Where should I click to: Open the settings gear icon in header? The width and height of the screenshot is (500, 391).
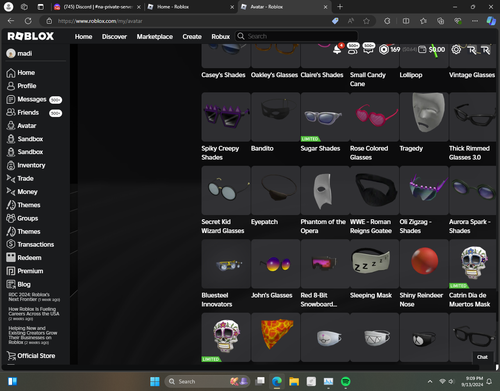tap(456, 50)
